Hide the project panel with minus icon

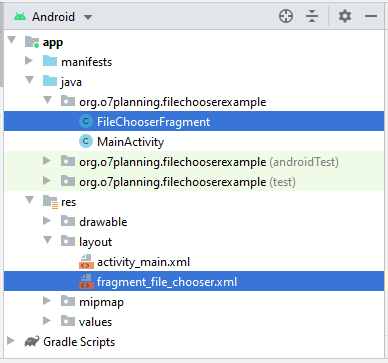[x=371, y=16]
